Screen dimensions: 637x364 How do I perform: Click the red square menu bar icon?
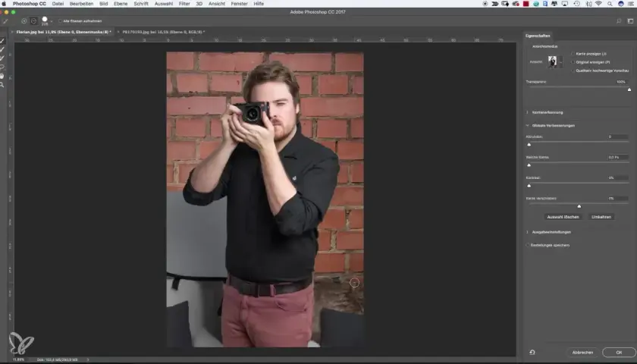(x=526, y=4)
